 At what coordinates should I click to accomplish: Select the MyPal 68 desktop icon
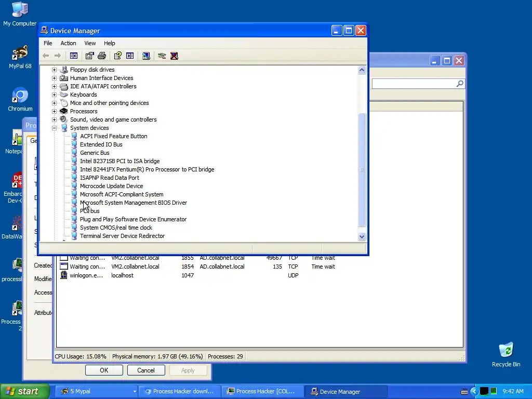click(20, 57)
